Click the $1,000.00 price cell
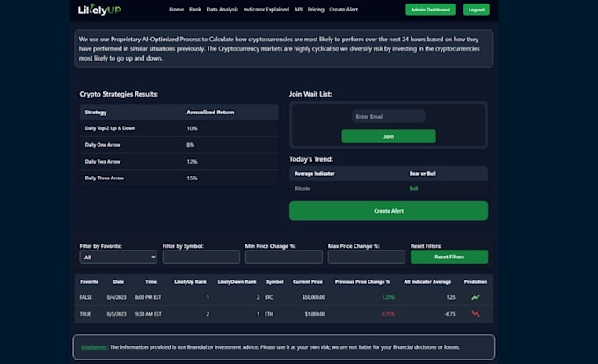 (x=315, y=314)
